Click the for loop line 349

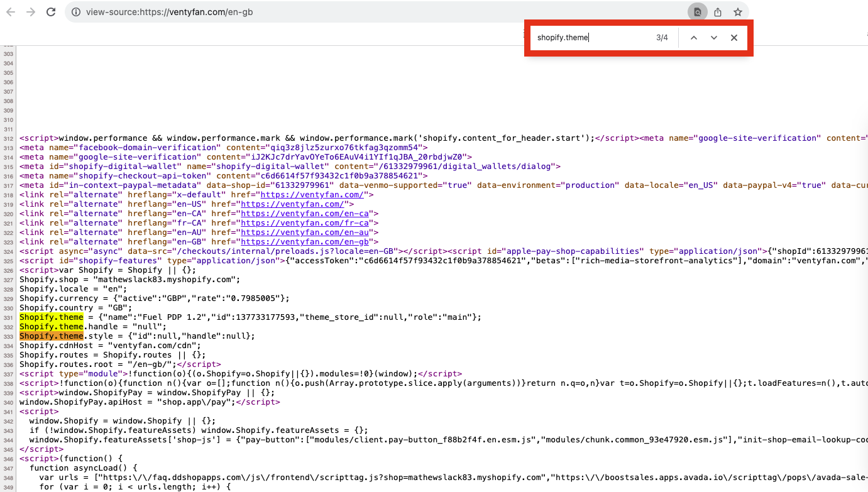pyautogui.click(x=135, y=487)
